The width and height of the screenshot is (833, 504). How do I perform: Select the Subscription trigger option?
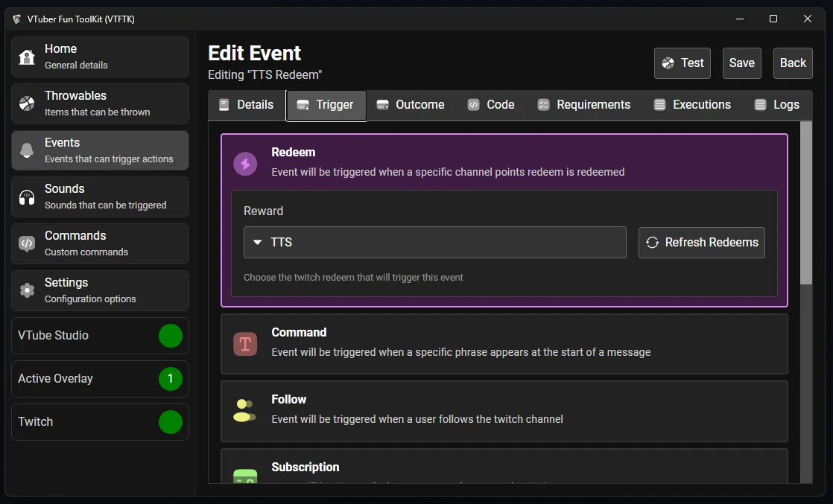click(504, 467)
